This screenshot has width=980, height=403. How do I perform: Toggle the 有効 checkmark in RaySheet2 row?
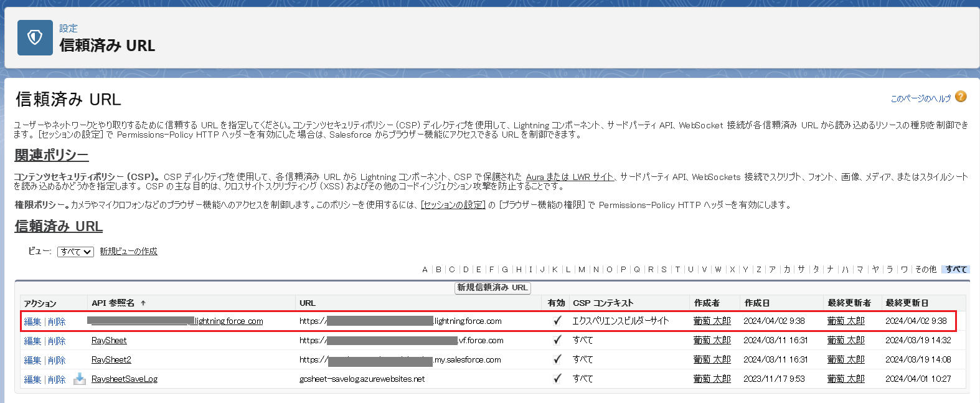coord(557,359)
